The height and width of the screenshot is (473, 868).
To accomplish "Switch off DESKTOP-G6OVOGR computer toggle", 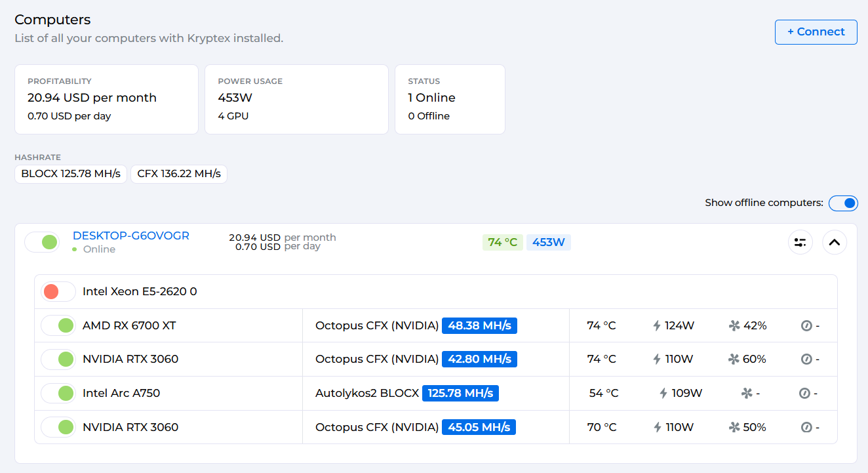I will coord(42,242).
